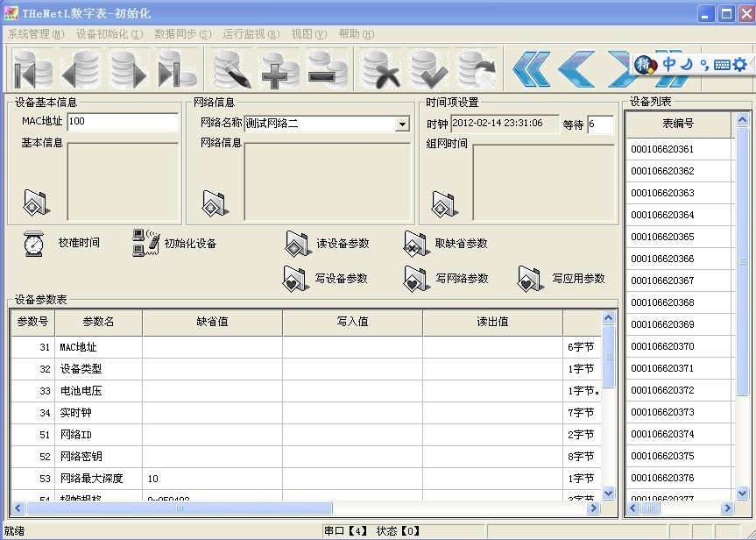Viewport: 756px width, 540px height.
Task: Click the 初始化设备 icon
Action: 145,243
